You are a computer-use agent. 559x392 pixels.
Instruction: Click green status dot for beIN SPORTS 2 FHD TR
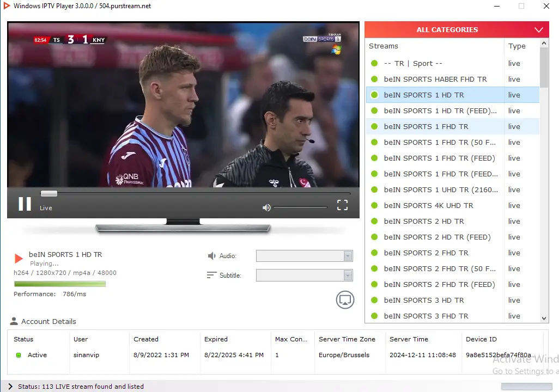tap(374, 253)
